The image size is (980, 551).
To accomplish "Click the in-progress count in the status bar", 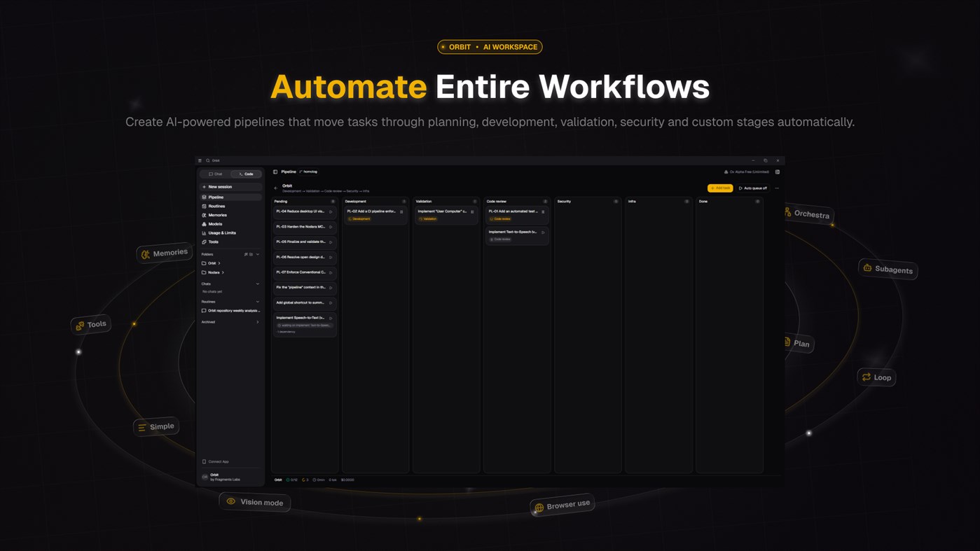I will pos(305,480).
